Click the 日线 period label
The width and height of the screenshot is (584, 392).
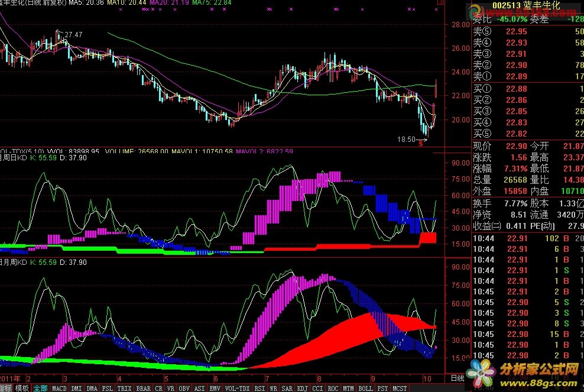click(458, 378)
